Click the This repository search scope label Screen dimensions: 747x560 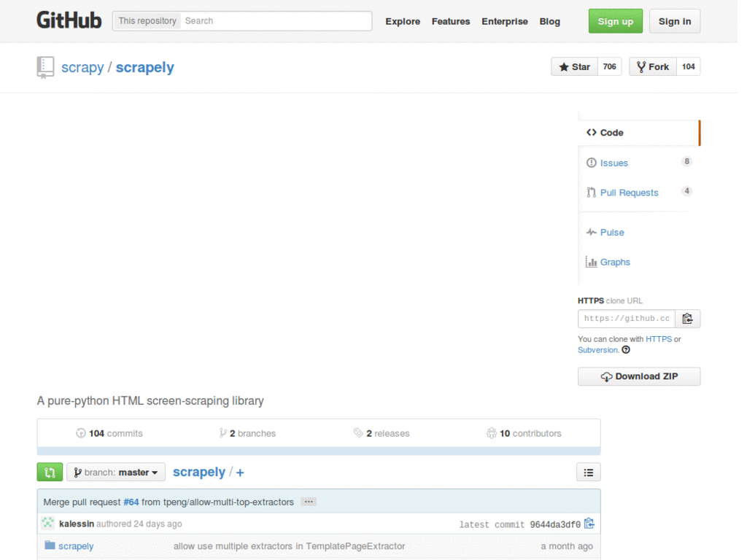tap(147, 21)
